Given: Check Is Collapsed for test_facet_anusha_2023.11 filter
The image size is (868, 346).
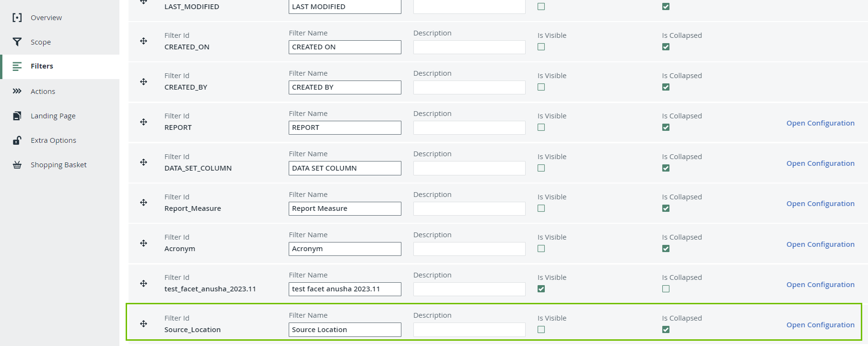Looking at the screenshot, I should point(666,289).
